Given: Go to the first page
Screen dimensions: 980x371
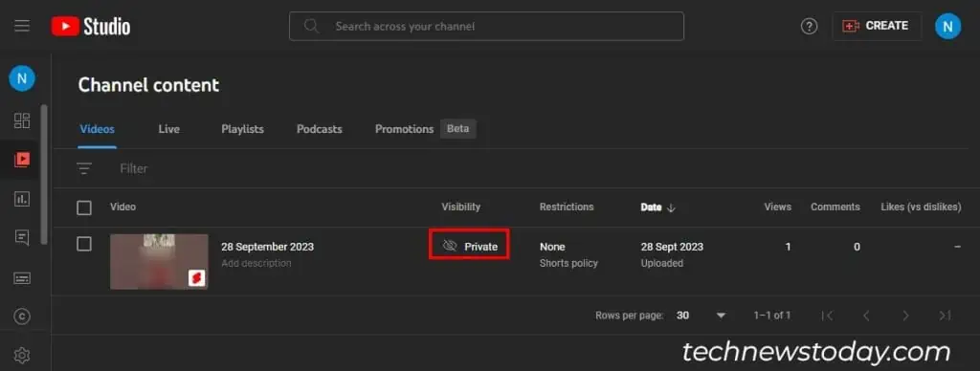Looking at the screenshot, I should coord(827,316).
